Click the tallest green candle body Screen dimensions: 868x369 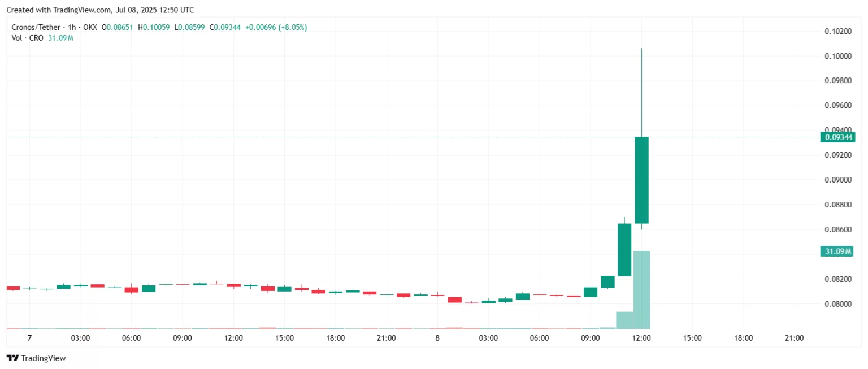pos(641,180)
